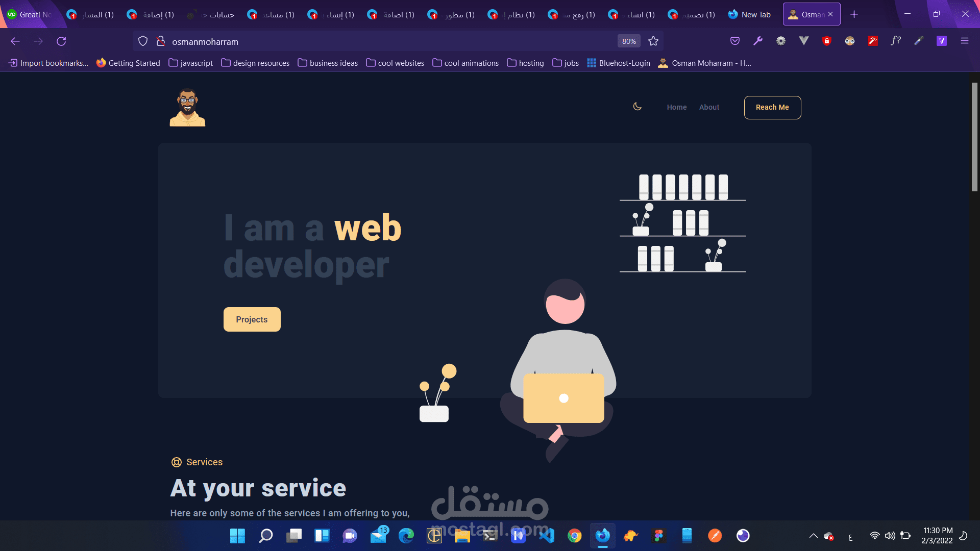Viewport: 980px width, 551px height.
Task: Open Postman from the taskbar
Action: click(x=715, y=536)
